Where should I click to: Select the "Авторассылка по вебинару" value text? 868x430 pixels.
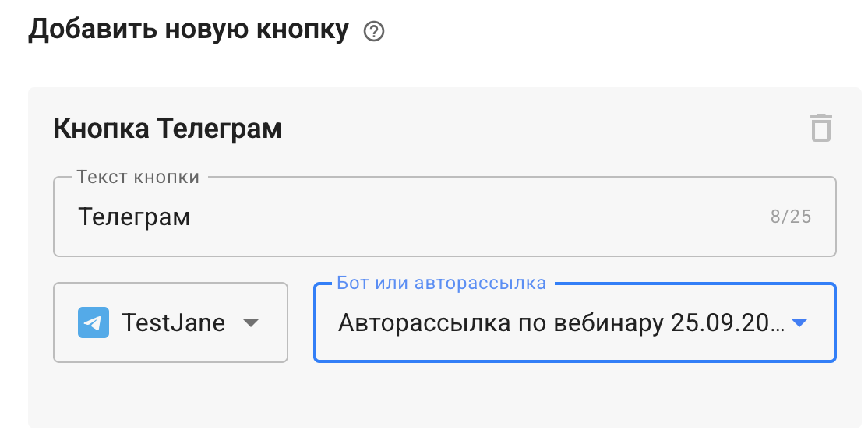pos(560,323)
